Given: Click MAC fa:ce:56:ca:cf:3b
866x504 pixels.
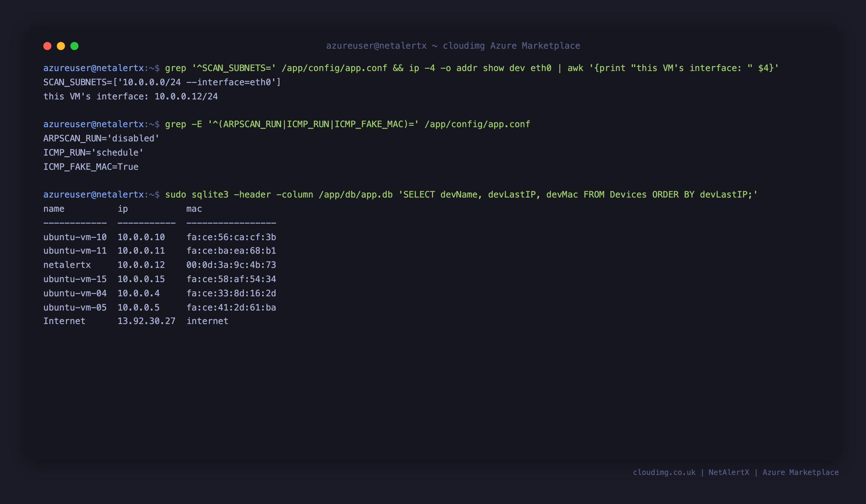Looking at the screenshot, I should tap(231, 237).
